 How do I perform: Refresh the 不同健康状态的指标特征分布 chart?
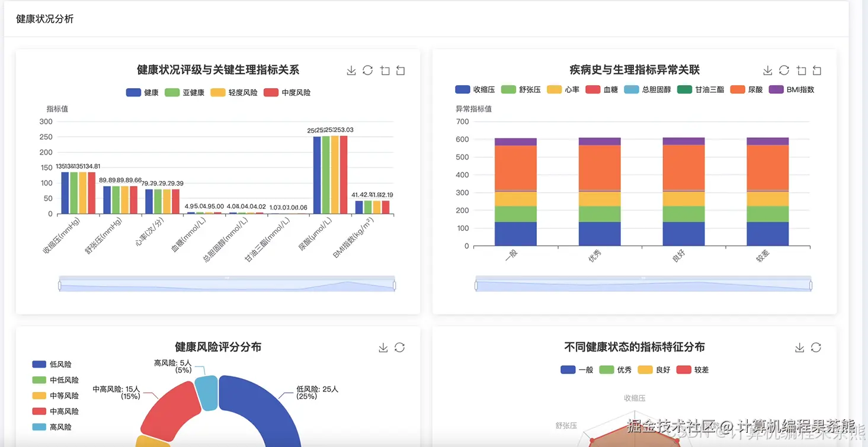pos(816,348)
